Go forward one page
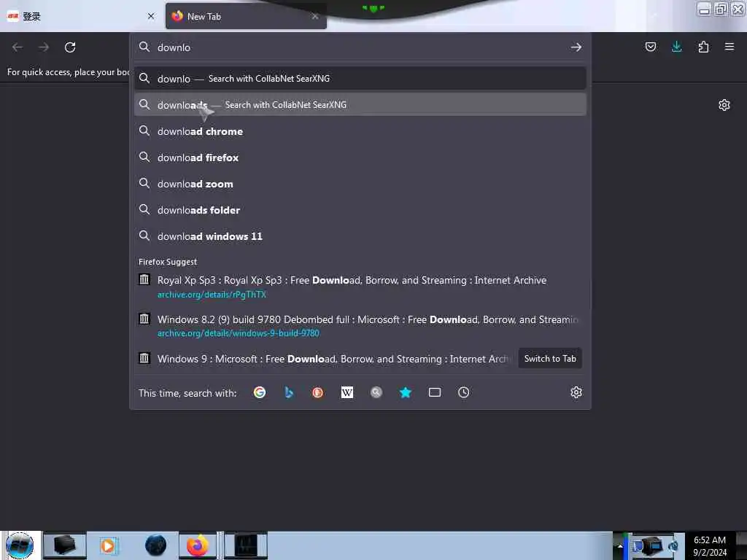Viewport: 747px width, 560px height. pyautogui.click(x=44, y=47)
